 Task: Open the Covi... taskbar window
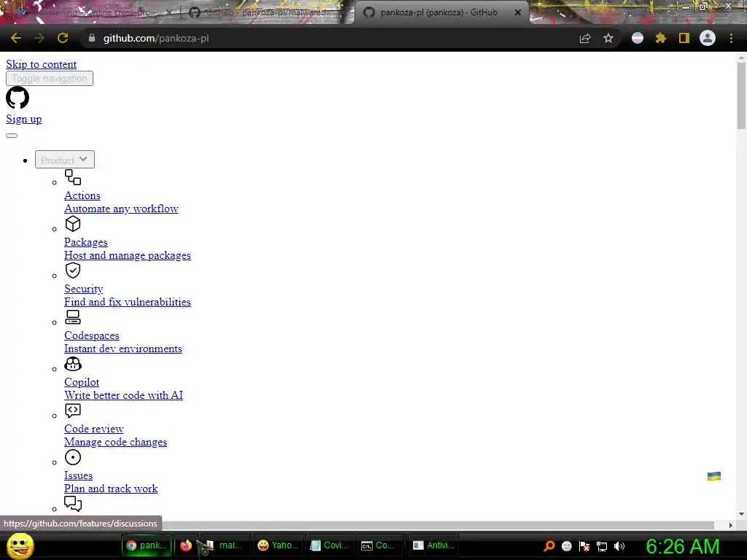[330, 545]
